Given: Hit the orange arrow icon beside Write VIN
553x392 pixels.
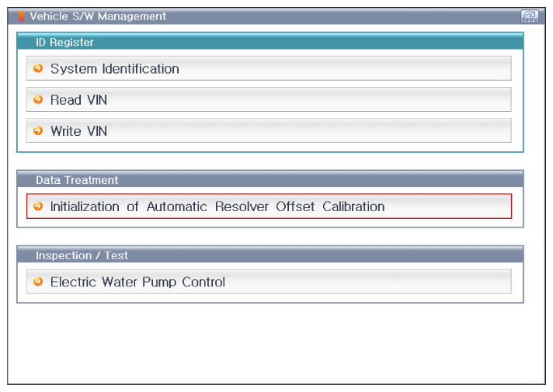Looking at the screenshot, I should [x=38, y=131].
